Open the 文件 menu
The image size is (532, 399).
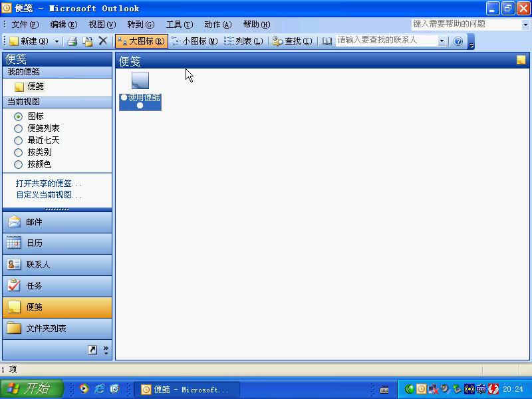coord(25,25)
